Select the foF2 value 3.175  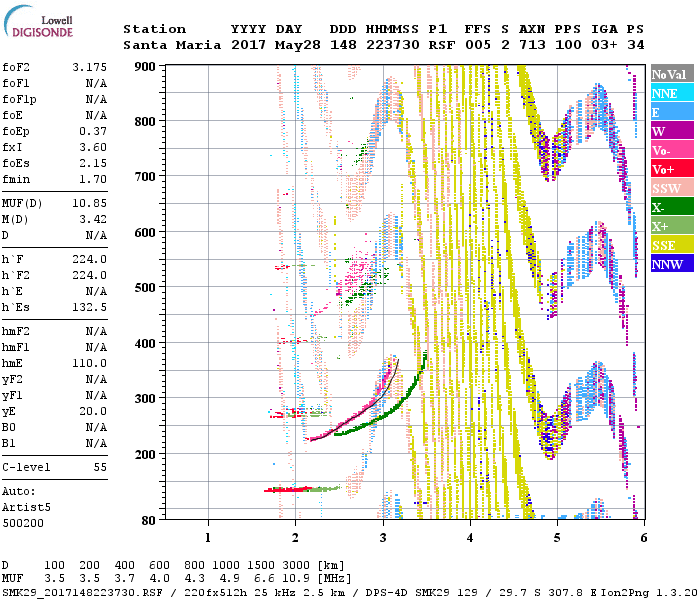89,67
